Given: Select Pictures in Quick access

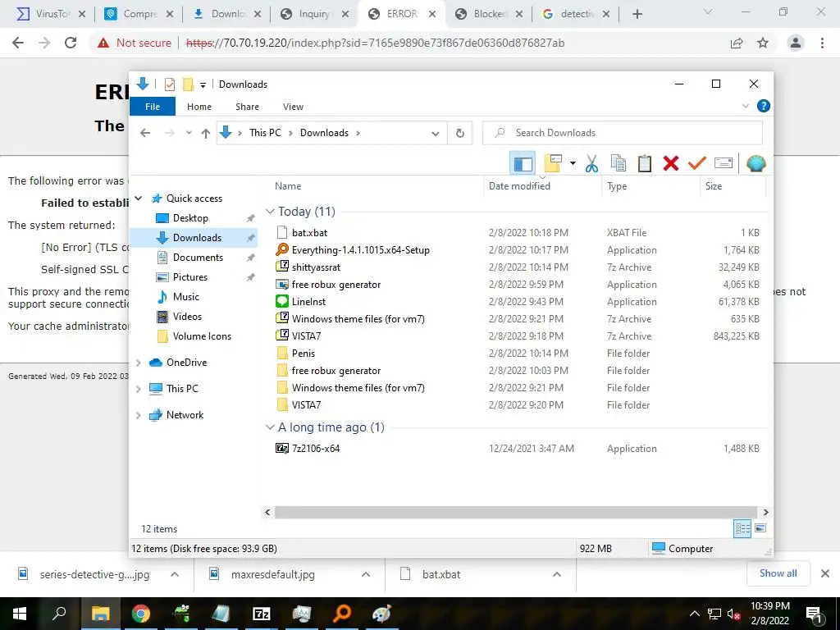Looking at the screenshot, I should [x=189, y=277].
